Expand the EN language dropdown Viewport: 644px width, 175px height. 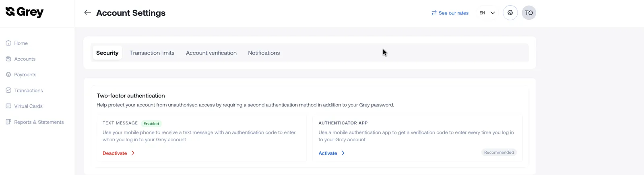tap(487, 13)
